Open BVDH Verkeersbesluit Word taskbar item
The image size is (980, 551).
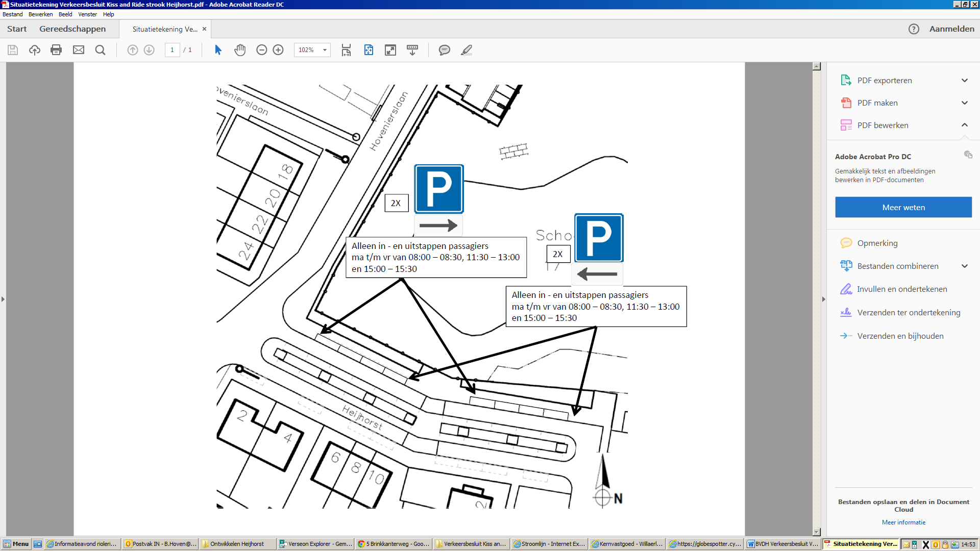tap(783, 544)
